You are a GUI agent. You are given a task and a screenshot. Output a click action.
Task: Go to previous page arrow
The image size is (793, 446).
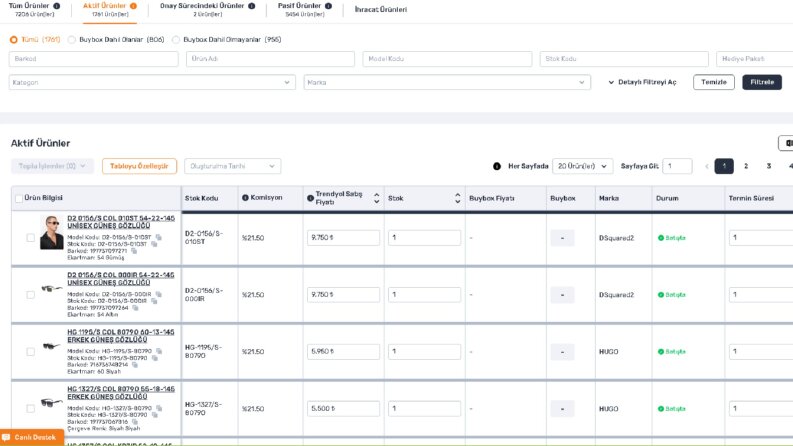[707, 166]
